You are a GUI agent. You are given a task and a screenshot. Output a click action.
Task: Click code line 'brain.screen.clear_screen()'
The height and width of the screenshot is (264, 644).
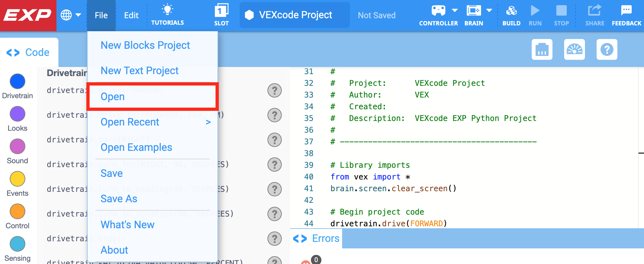click(393, 189)
